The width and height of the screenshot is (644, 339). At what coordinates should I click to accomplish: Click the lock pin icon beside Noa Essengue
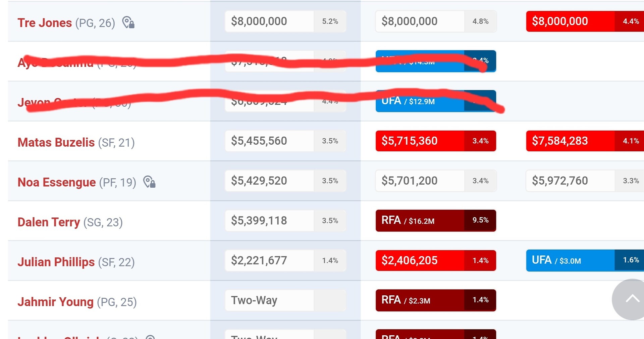pos(149,182)
